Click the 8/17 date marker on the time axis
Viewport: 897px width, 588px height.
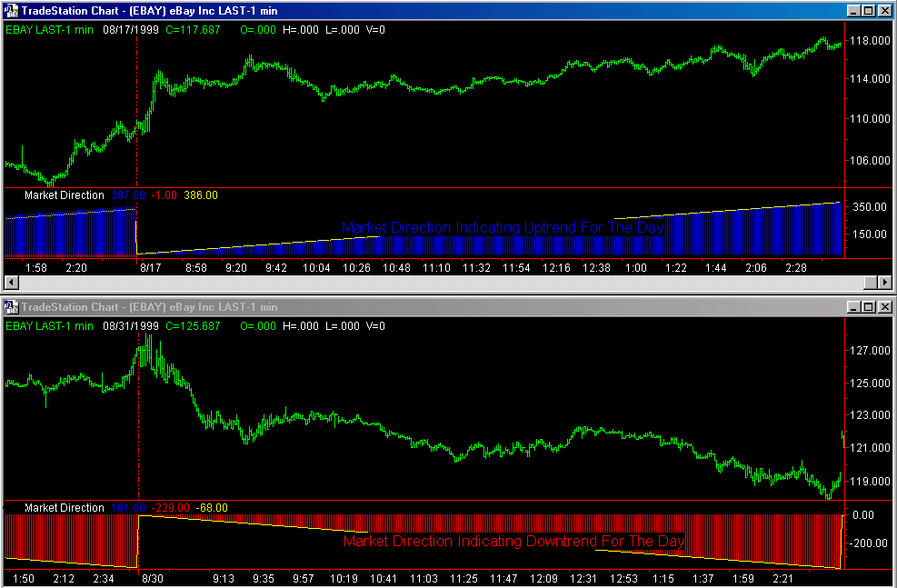click(x=151, y=268)
